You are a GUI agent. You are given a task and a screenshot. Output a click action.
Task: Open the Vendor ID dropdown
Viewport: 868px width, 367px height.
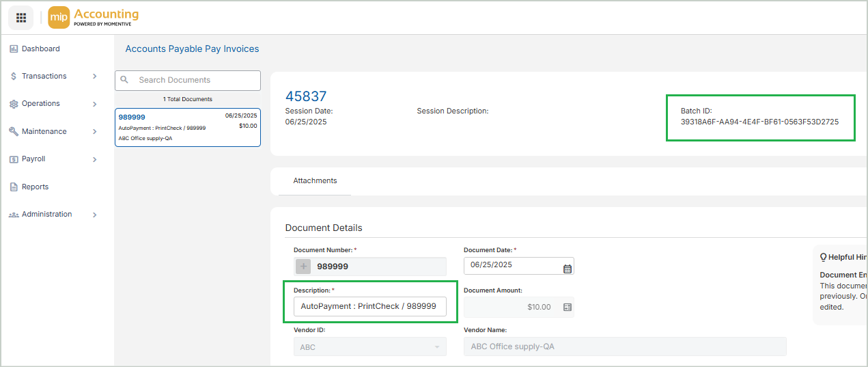pyautogui.click(x=437, y=347)
